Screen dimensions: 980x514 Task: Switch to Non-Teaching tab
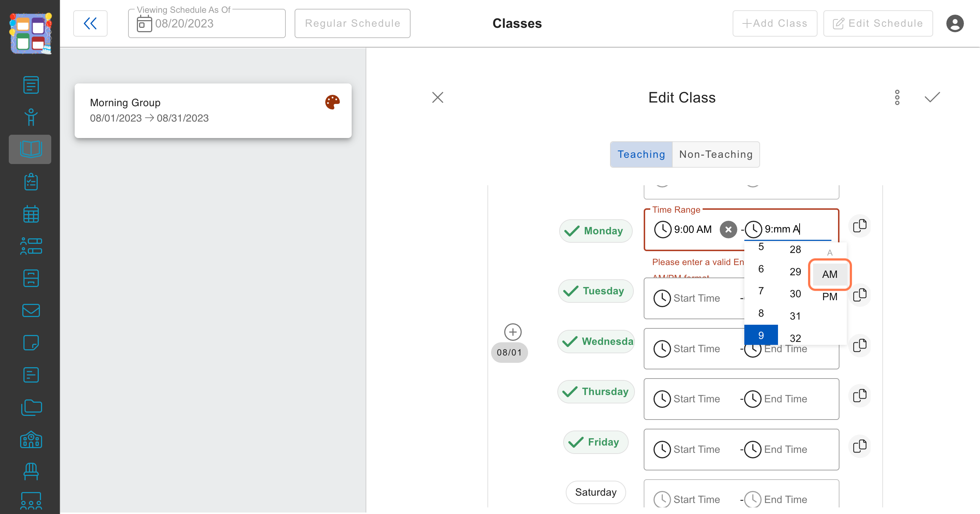[x=716, y=154]
